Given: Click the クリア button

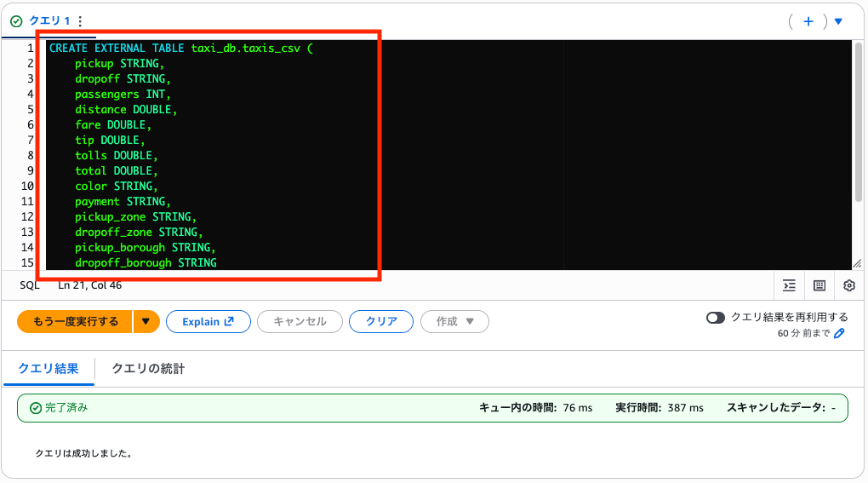Looking at the screenshot, I should click(x=381, y=322).
